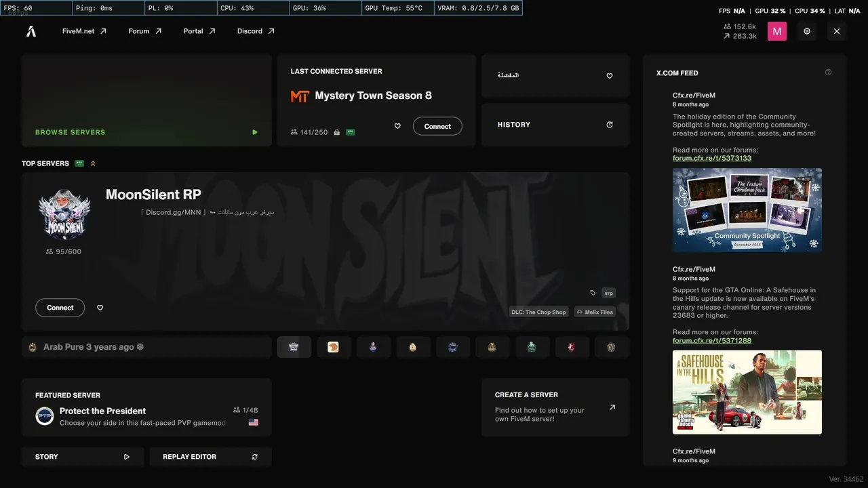Image resolution: width=868 pixels, height=488 pixels.
Task: Click the Protect the President round logo
Action: [45, 416]
